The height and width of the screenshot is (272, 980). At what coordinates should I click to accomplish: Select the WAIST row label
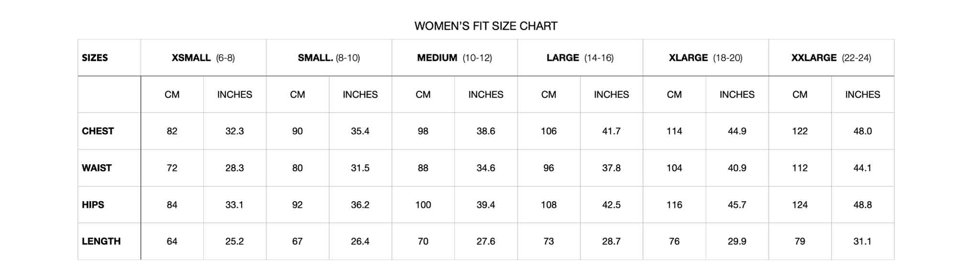[x=97, y=168]
